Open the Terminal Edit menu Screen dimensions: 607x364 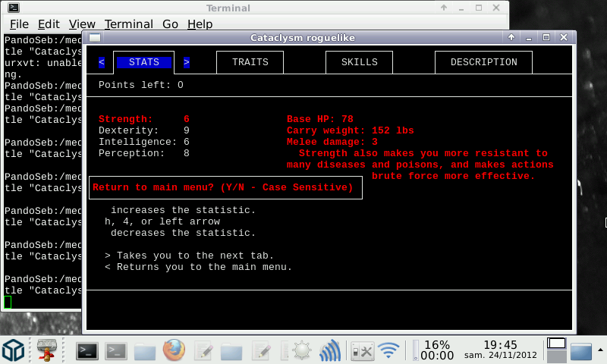point(49,24)
